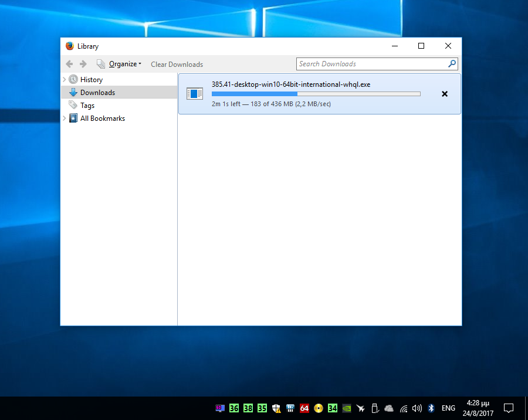Open the NVIDIA tray icon

[347, 408]
